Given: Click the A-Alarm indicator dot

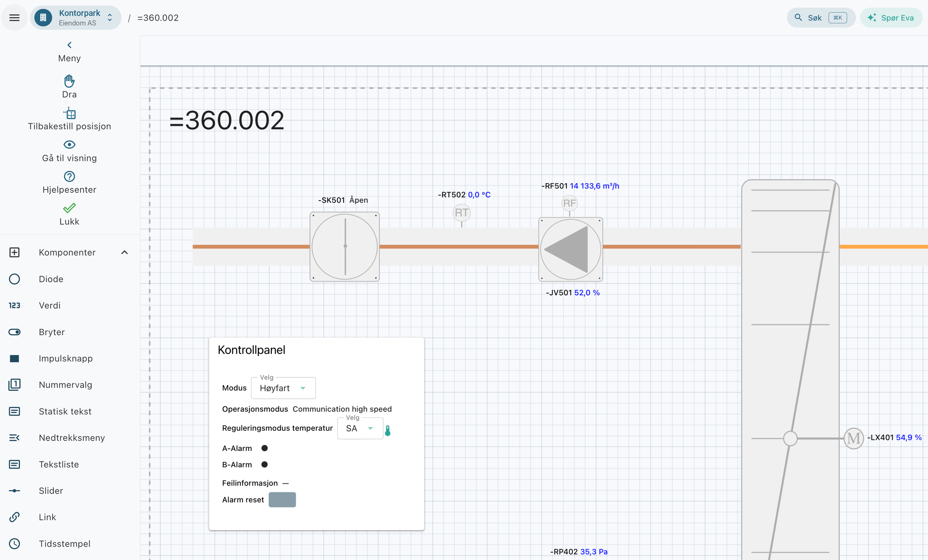Looking at the screenshot, I should (264, 448).
